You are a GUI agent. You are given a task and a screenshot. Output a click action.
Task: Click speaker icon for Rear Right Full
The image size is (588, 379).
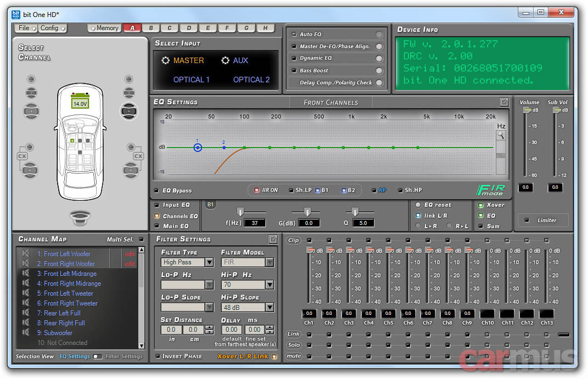[x=25, y=323]
